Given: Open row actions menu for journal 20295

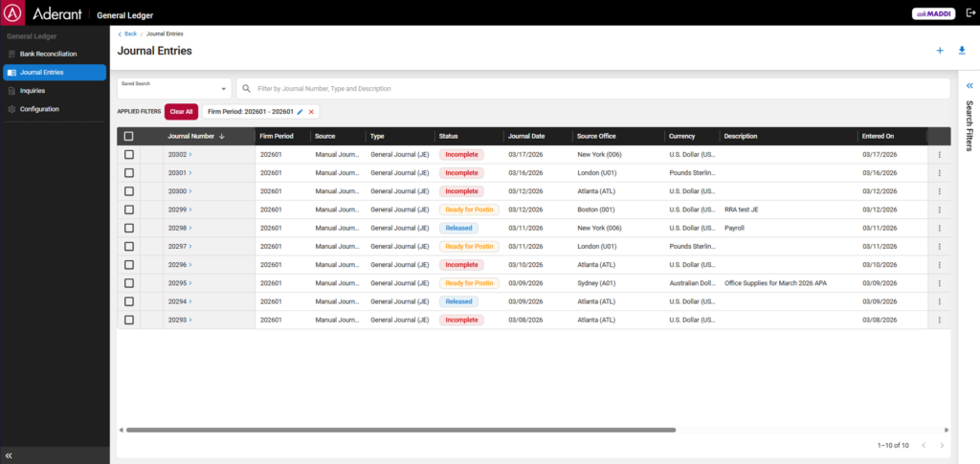Looking at the screenshot, I should click(939, 283).
